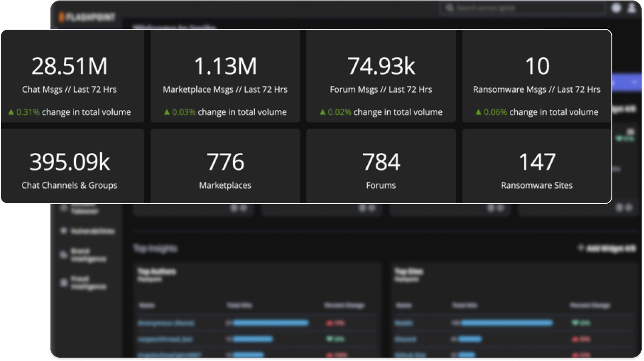The height and width of the screenshot is (361, 644).
Task: Click the Forums label
Action: (x=381, y=185)
